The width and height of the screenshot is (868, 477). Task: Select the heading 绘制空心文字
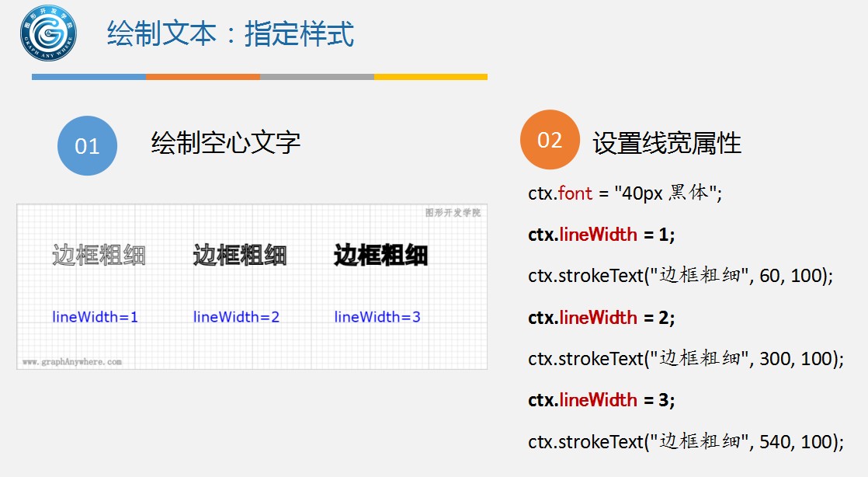(x=226, y=143)
